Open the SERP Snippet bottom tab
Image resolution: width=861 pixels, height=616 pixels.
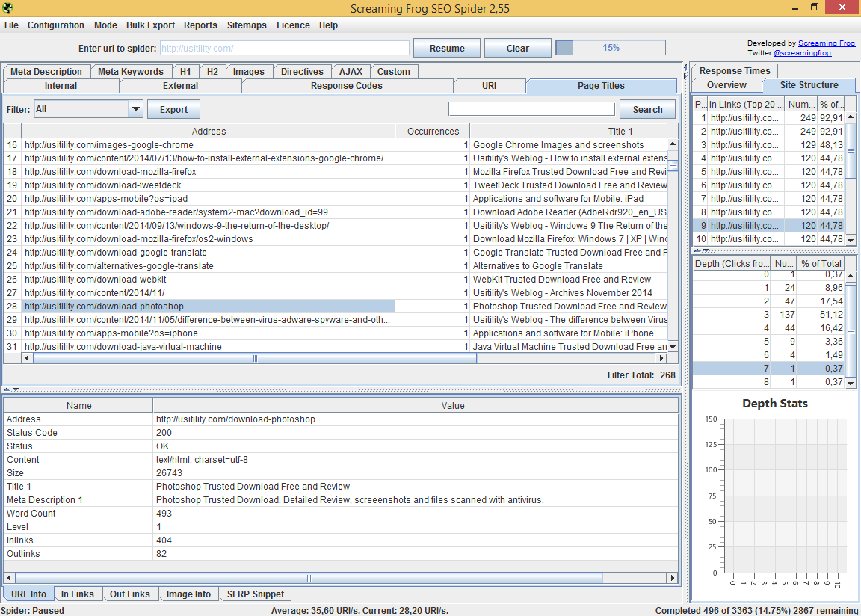click(256, 594)
